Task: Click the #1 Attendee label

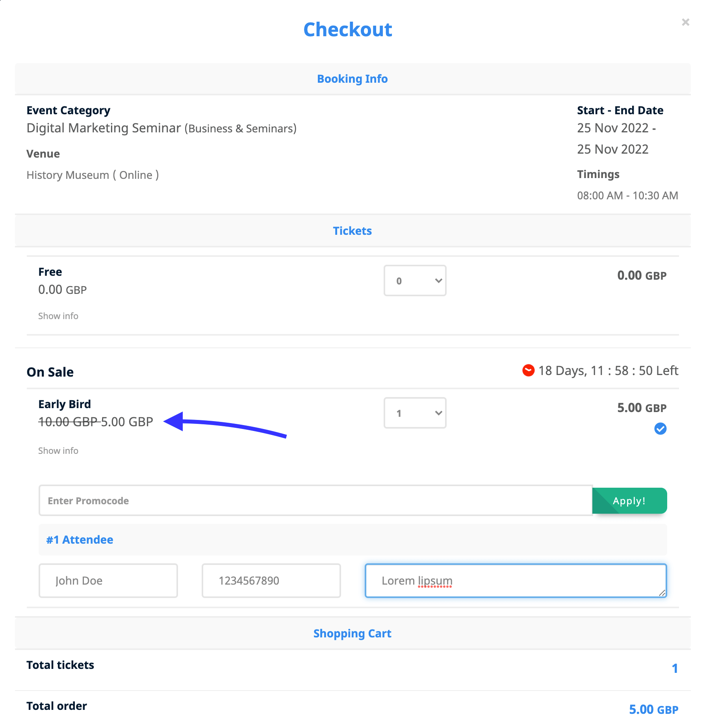Action: [79, 539]
